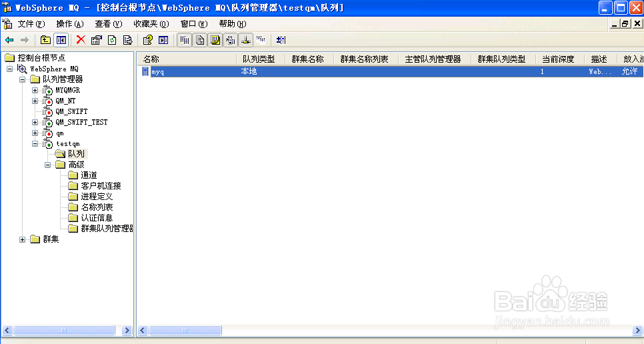Click the tree pane scroll-left arrow
Viewport: 644px width, 344px height.
7,330
